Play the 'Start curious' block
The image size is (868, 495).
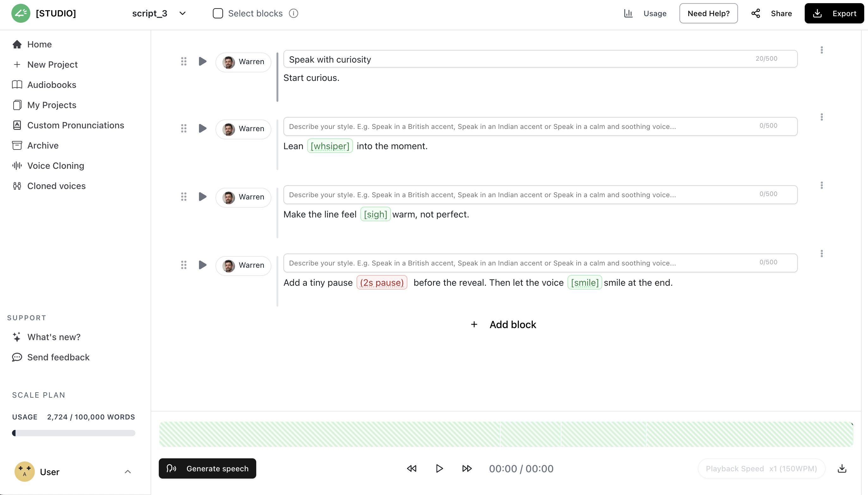[203, 62]
